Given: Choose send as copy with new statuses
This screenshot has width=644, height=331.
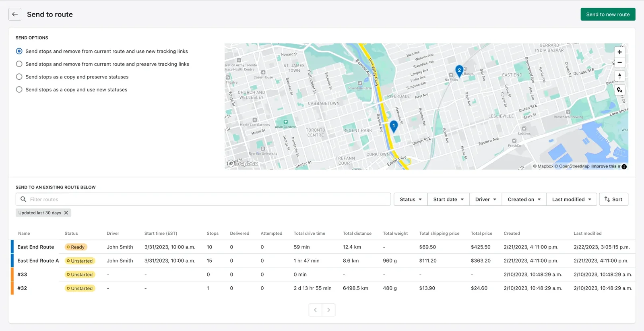Looking at the screenshot, I should pyautogui.click(x=19, y=90).
